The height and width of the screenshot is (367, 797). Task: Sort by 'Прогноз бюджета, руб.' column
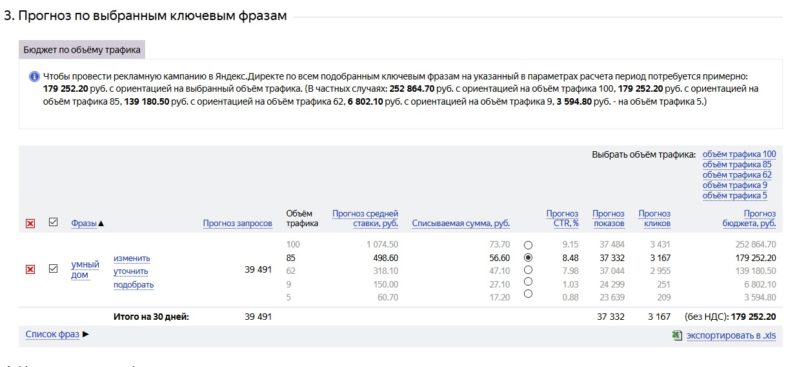click(x=749, y=219)
